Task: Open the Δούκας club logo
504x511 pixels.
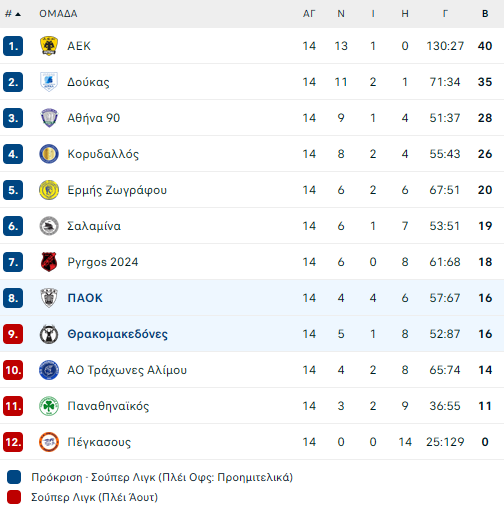Action: 49,82
